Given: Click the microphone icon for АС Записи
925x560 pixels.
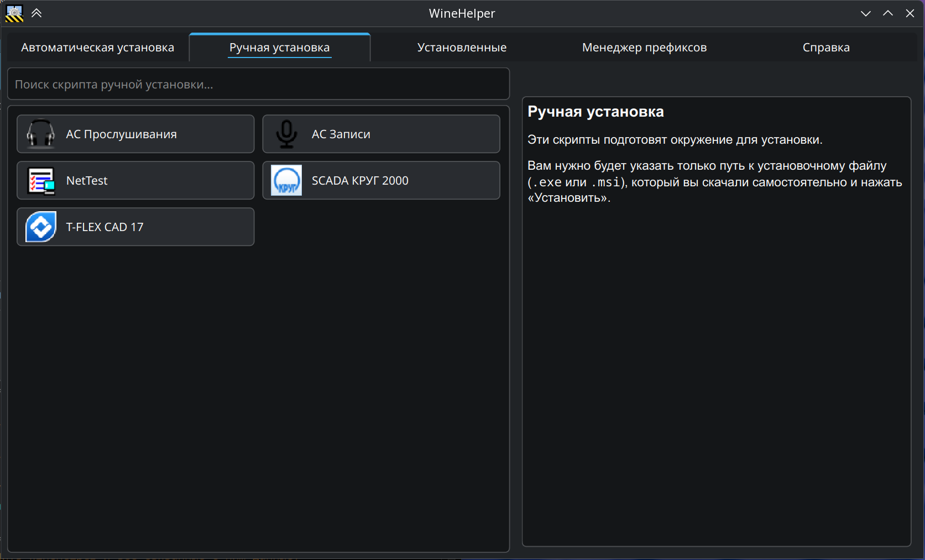Looking at the screenshot, I should coord(286,134).
